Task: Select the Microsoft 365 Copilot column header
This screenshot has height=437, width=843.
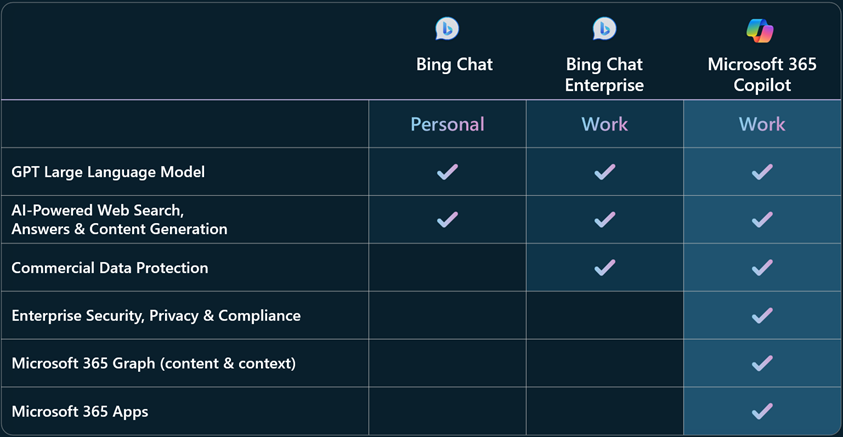Action: pos(762,75)
